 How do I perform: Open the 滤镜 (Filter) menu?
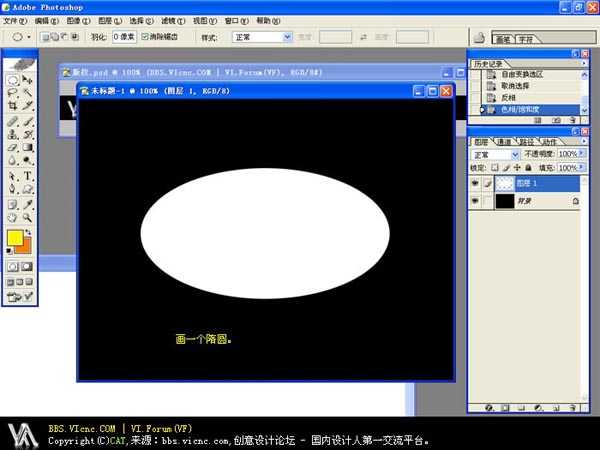172,20
